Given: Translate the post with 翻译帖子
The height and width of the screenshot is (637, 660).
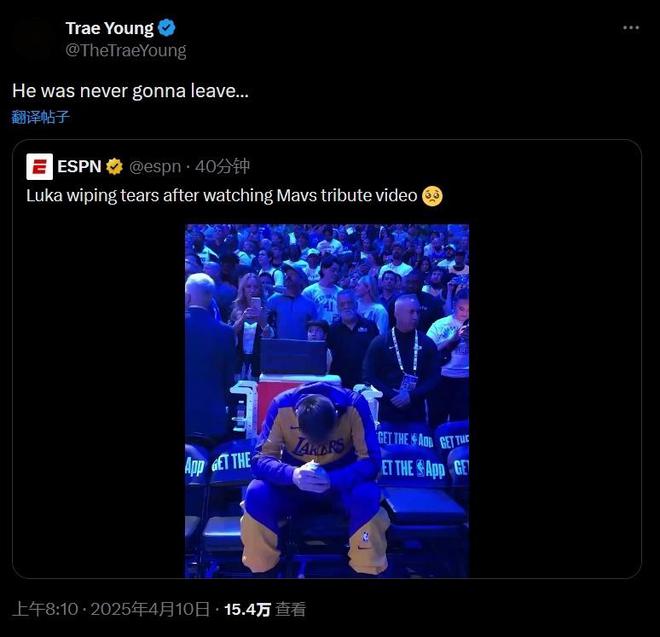Looking at the screenshot, I should coord(40,117).
